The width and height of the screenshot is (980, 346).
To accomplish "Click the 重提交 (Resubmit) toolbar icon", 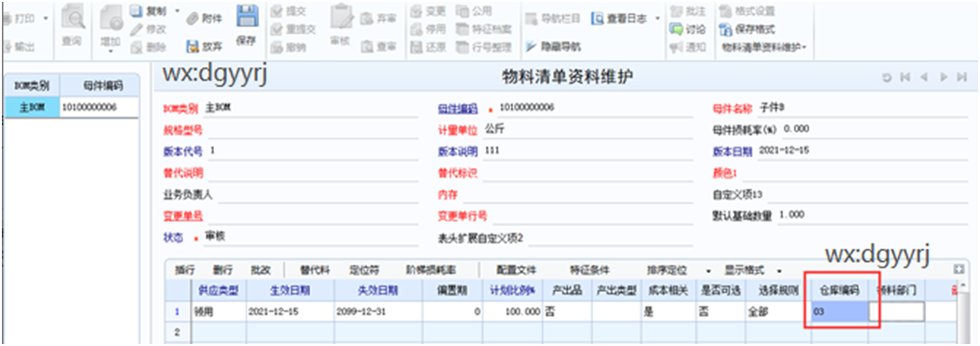I will tap(277, 29).
